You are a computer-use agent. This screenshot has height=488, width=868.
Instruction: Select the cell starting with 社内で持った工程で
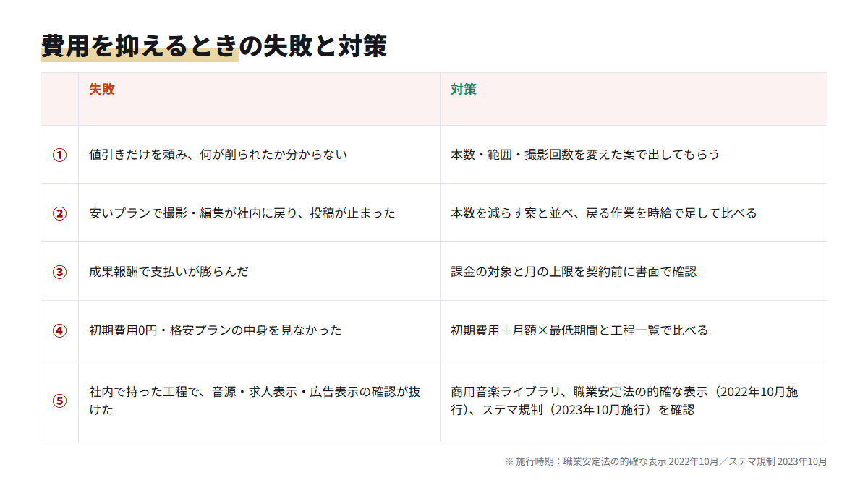click(x=259, y=401)
